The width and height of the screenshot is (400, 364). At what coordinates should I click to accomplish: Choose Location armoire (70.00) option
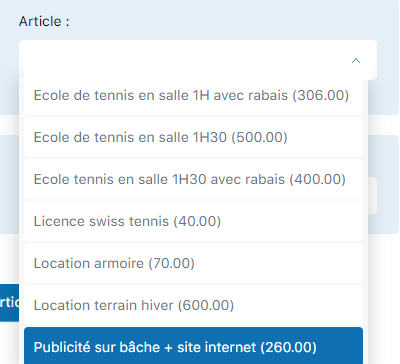point(193,263)
